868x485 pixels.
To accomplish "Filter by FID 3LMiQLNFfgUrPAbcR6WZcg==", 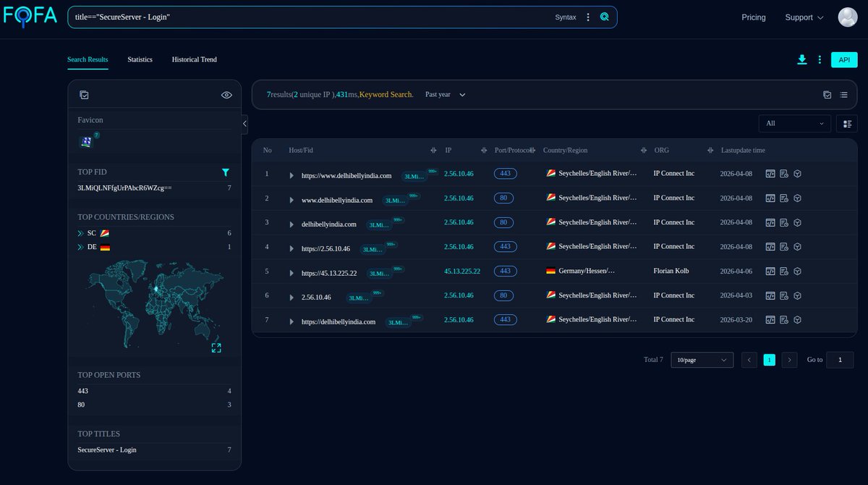I will click(x=124, y=187).
